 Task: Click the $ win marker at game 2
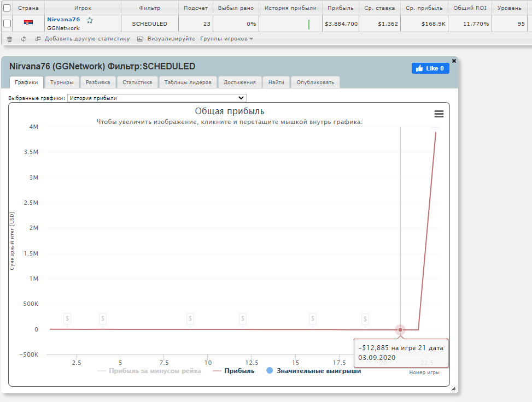coord(67,318)
